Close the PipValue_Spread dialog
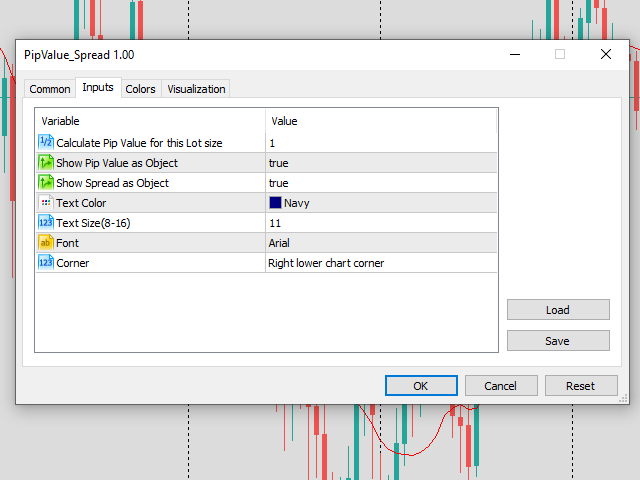Image resolution: width=640 pixels, height=480 pixels. (x=606, y=54)
